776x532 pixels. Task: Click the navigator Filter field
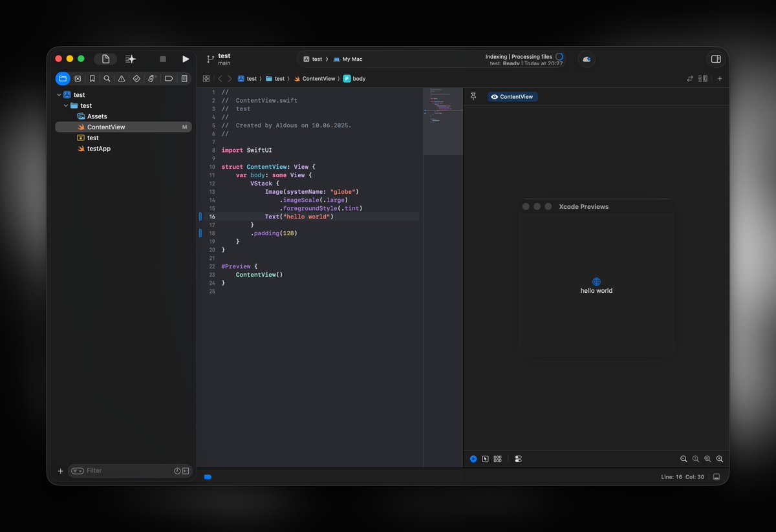point(129,471)
